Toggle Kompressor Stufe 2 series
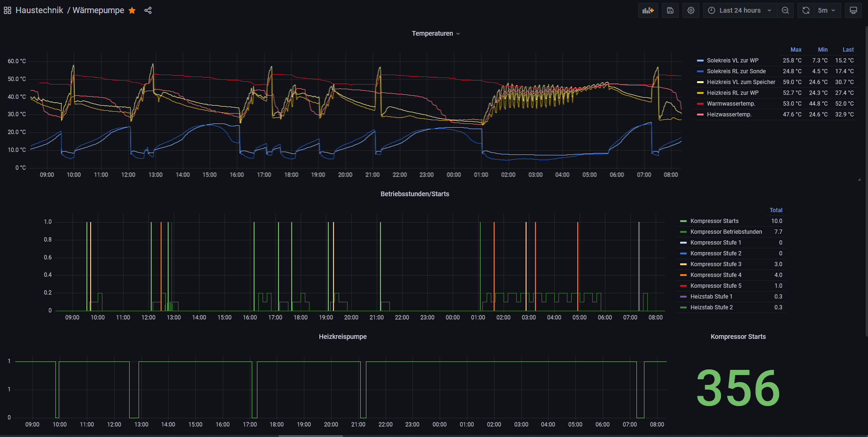 716,253
